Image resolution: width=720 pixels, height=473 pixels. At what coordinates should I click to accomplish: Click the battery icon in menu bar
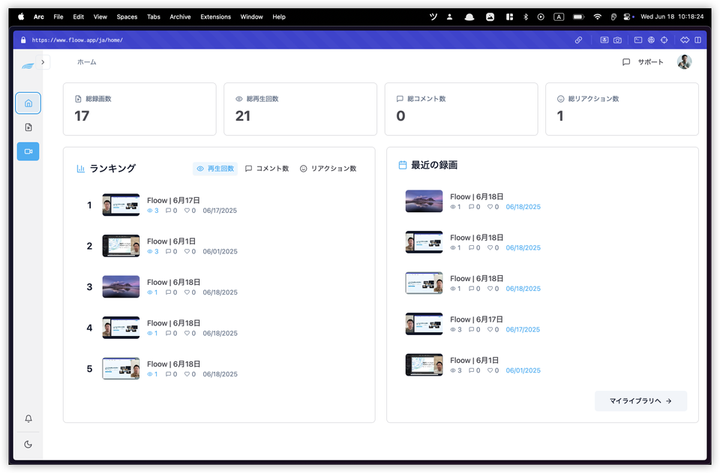point(579,17)
